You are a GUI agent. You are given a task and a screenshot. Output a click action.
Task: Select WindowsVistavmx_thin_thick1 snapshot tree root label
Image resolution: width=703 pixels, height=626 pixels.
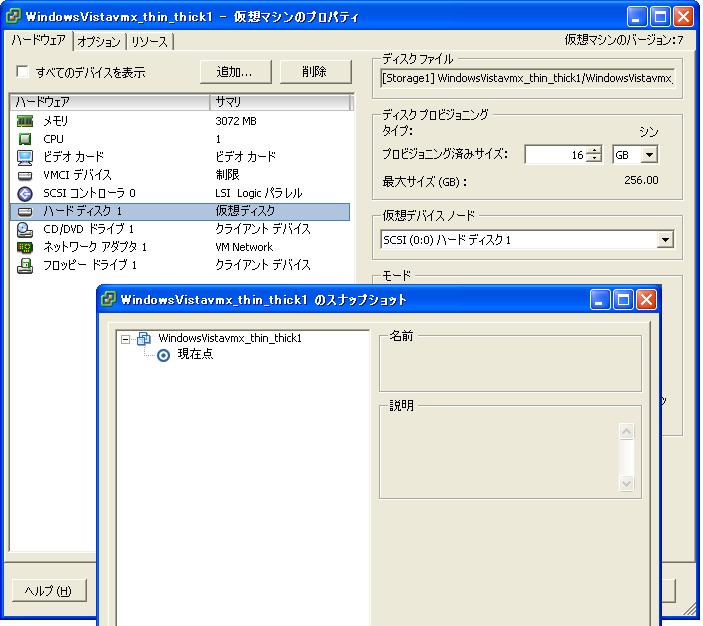(x=230, y=338)
